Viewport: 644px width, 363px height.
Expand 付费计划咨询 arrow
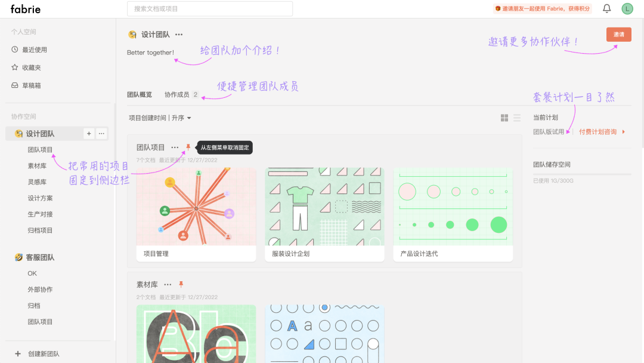624,131
